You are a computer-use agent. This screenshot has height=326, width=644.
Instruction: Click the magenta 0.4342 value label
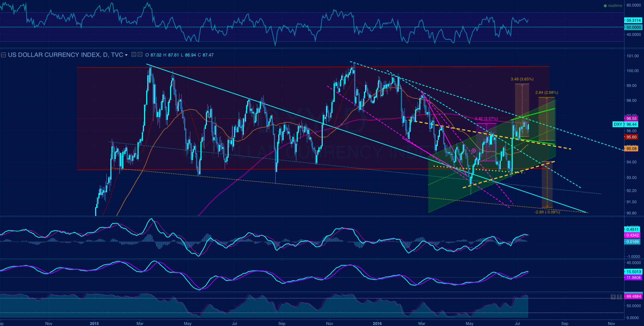coord(632,235)
